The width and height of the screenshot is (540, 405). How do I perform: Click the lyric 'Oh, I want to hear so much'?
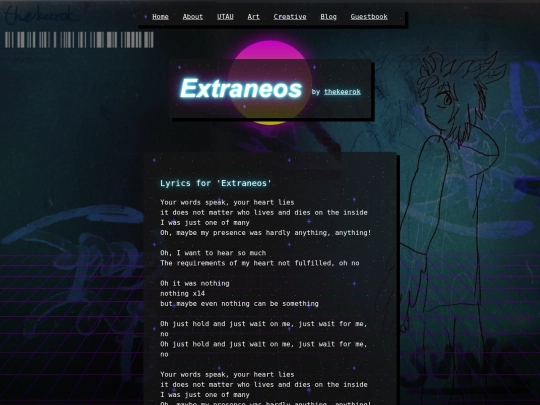tap(213, 253)
